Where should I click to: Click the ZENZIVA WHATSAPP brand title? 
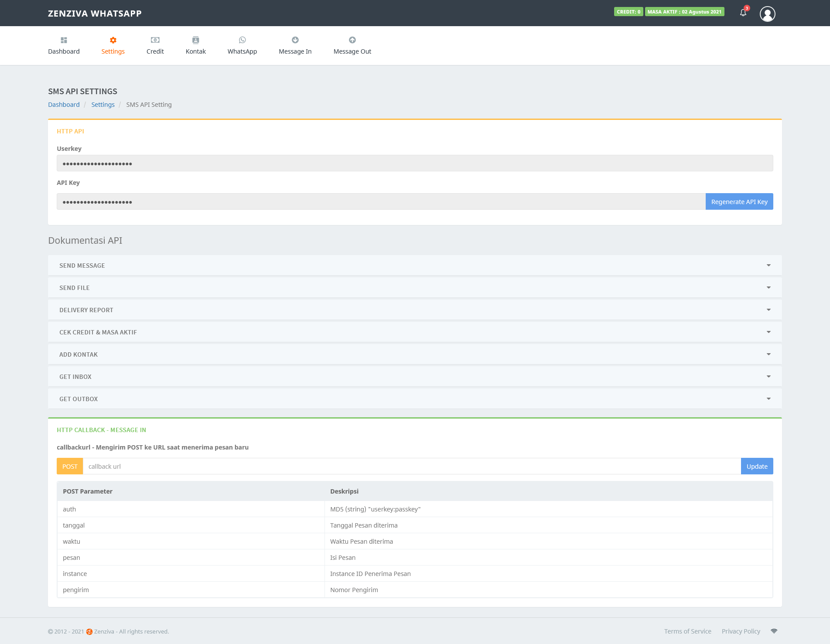95,14
